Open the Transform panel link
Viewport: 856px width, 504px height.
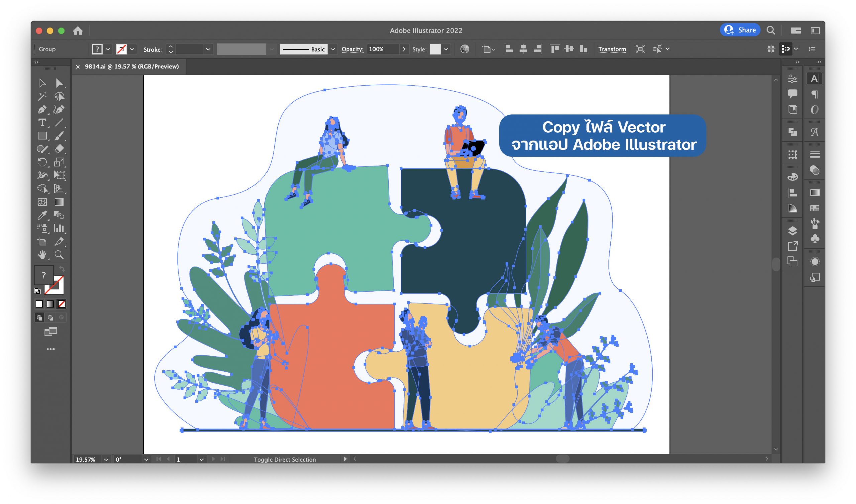point(612,49)
